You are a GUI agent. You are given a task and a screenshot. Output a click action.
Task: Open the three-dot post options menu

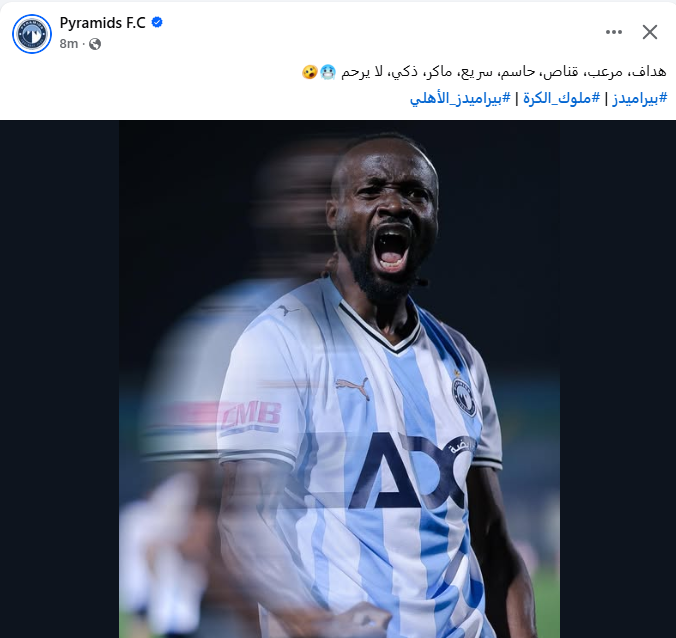(613, 32)
